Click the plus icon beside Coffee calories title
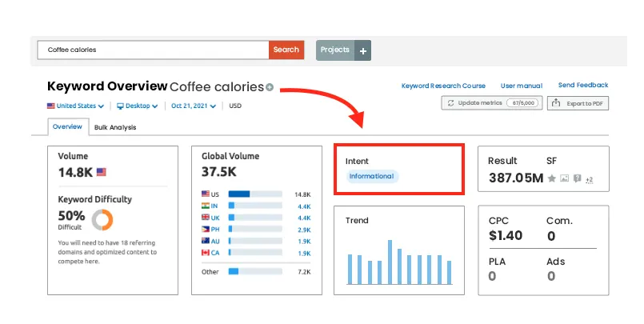 (x=270, y=87)
